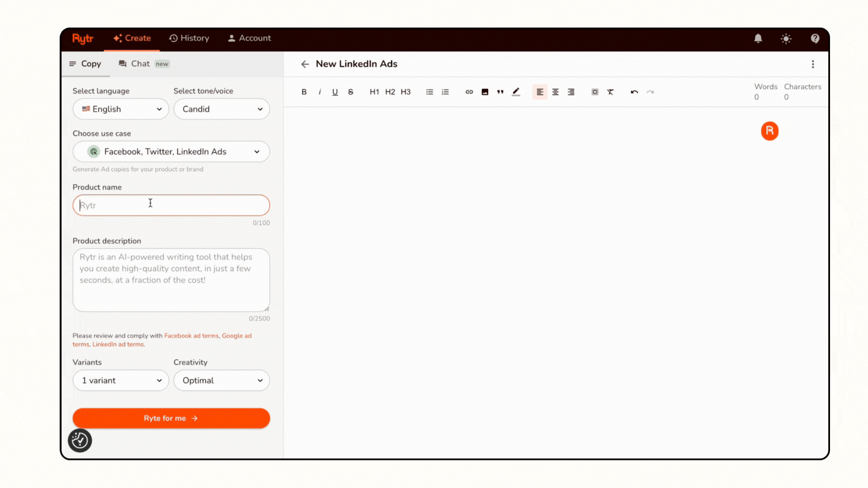This screenshot has width=868, height=488.
Task: Open the LinkedIn ad terms link
Action: point(117,344)
